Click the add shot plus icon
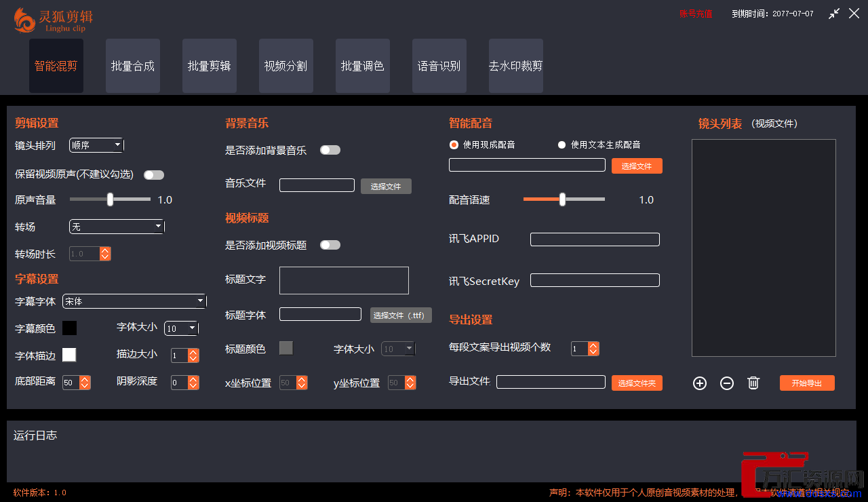This screenshot has height=502, width=868. [x=700, y=383]
